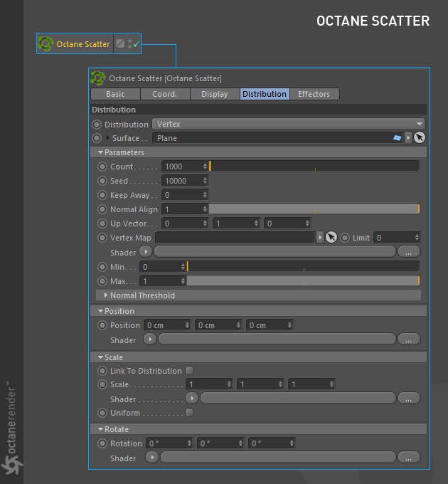This screenshot has height=484, width=448.
Task: Toggle the keyframe circle next to Distribution
Action: [97, 125]
